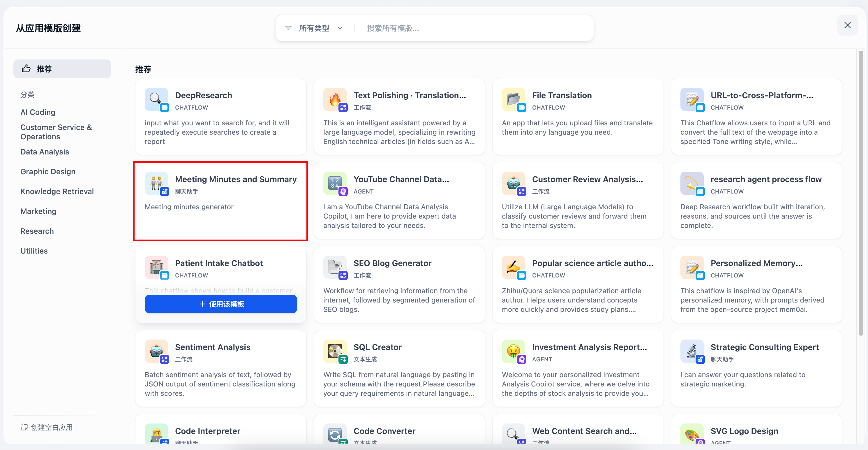This screenshot has width=868, height=450.
Task: Click the 文本生成 label under SQL Creator
Action: (365, 359)
